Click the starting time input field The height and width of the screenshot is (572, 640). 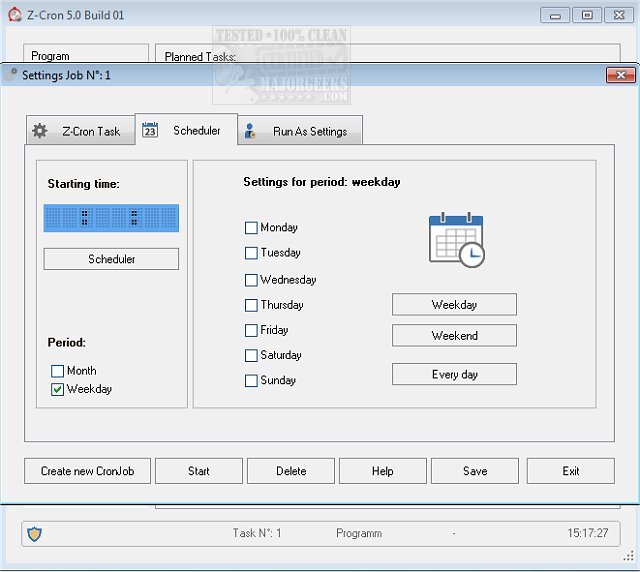pos(111,218)
